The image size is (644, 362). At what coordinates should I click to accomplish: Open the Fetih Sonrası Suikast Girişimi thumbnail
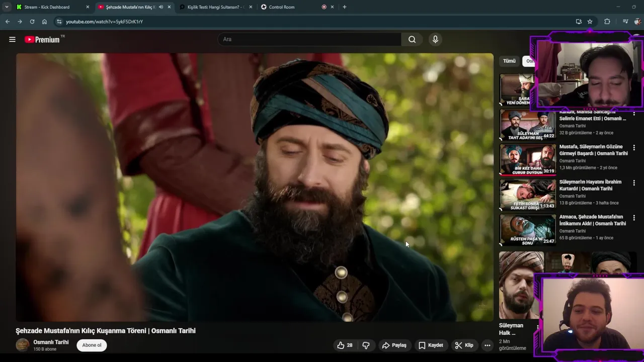click(x=527, y=195)
